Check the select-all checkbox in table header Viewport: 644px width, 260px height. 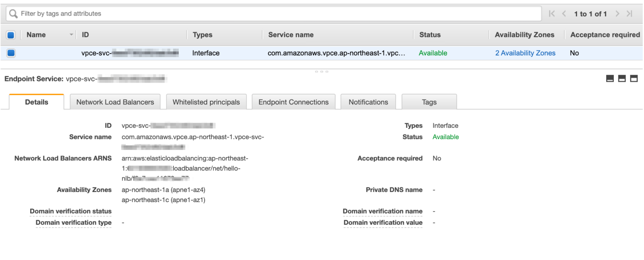10,34
